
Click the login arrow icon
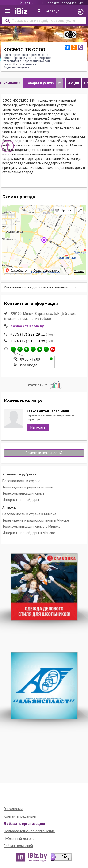[80, 12]
